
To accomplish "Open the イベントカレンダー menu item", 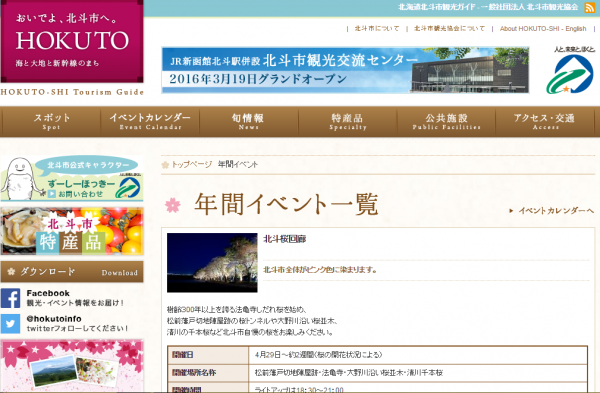I will click(x=150, y=122).
